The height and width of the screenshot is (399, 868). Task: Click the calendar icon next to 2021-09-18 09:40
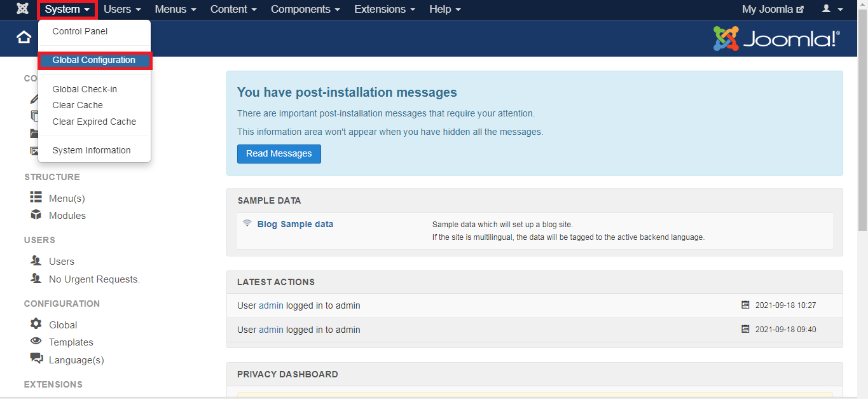coord(745,329)
